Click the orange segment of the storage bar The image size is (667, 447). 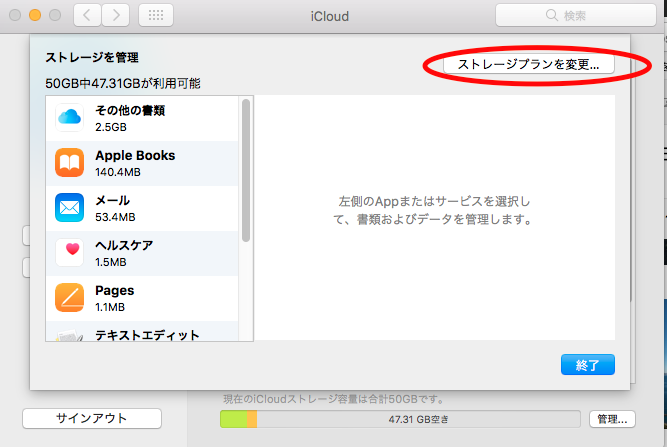(252, 419)
